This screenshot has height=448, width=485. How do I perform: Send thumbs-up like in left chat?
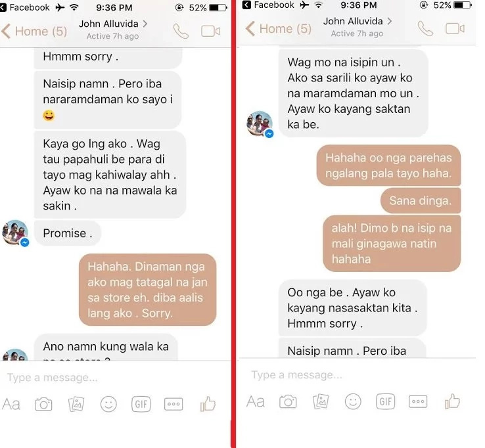[x=208, y=403]
